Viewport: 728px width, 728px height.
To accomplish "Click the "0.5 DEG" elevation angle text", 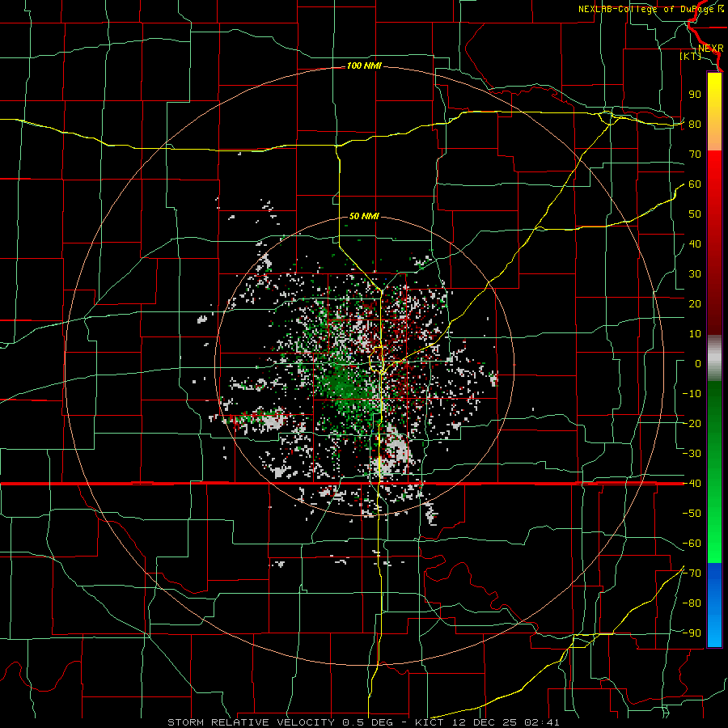I will tap(368, 722).
